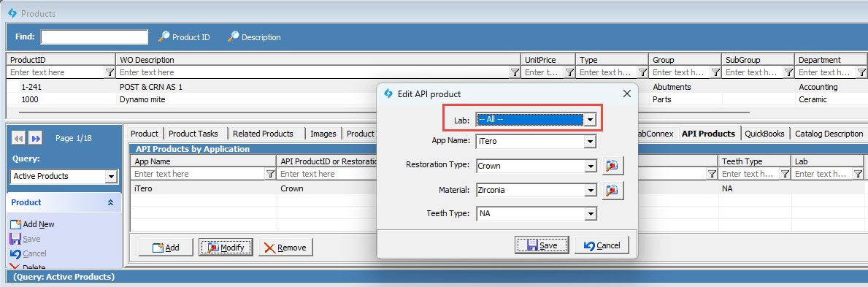Viewport: 868px width, 287px height.
Task: Collapse the Product sidebar panel chevron
Action: click(110, 203)
